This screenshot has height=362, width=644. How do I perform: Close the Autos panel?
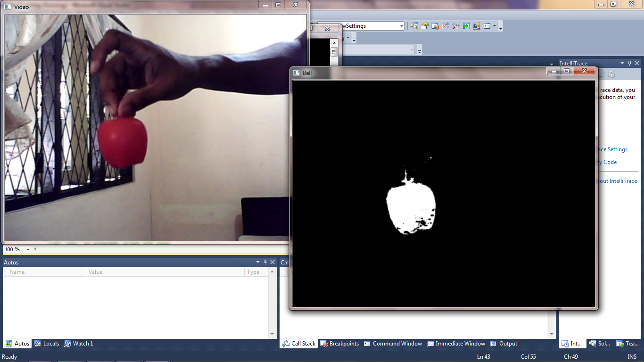(272, 262)
